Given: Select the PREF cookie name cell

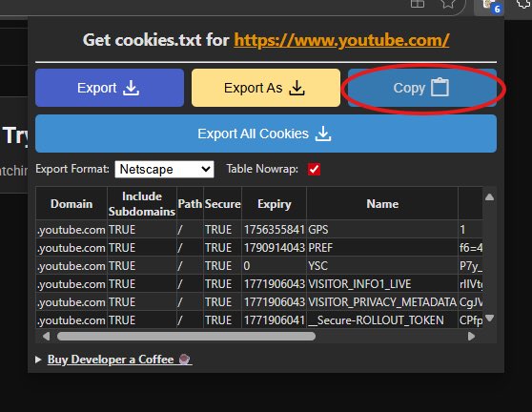Looking at the screenshot, I should (x=382, y=248).
